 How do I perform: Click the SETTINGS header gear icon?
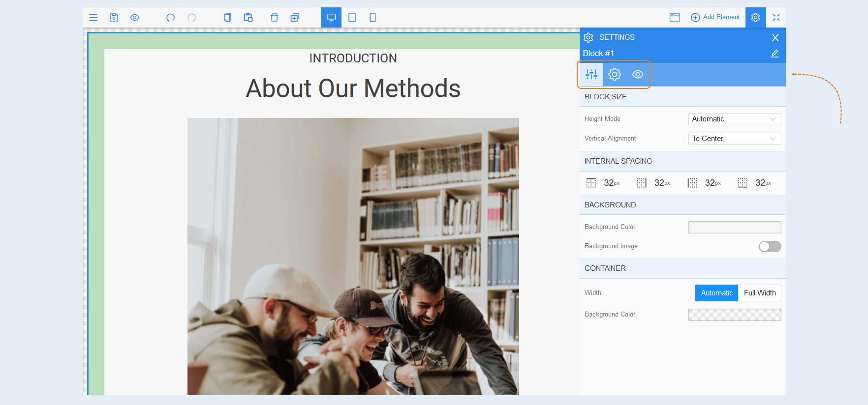[588, 37]
